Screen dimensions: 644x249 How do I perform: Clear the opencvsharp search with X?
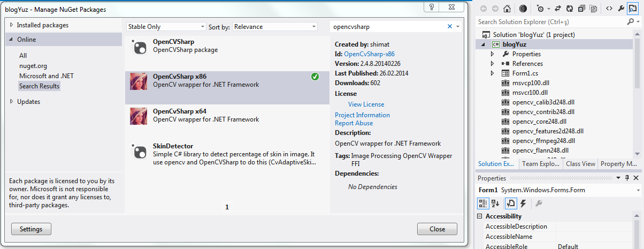point(450,26)
